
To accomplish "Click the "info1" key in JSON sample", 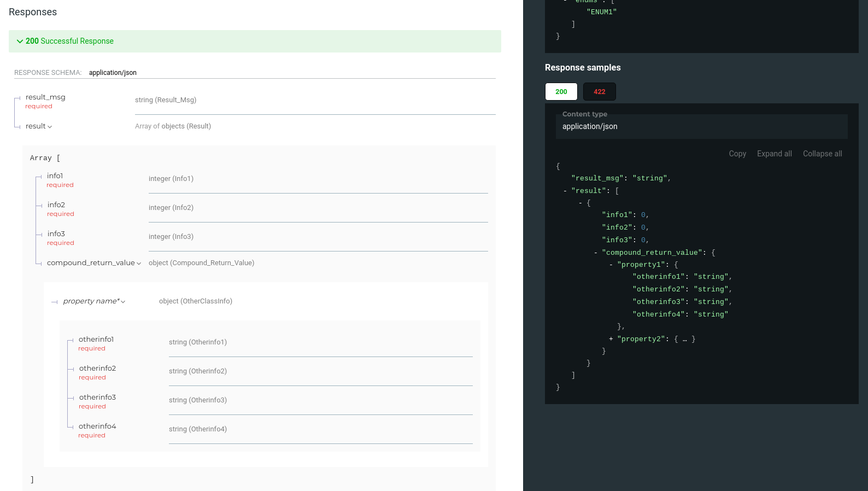I will click(617, 215).
